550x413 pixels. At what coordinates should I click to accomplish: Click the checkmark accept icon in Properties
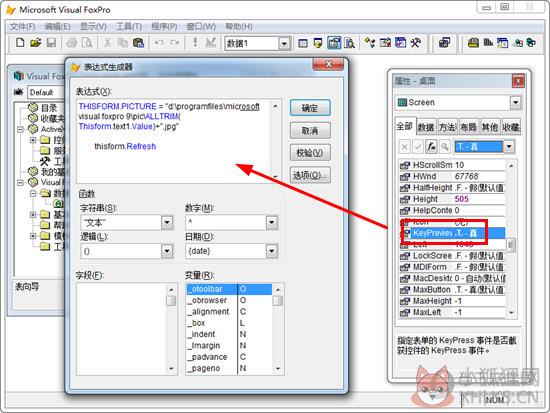[417, 147]
